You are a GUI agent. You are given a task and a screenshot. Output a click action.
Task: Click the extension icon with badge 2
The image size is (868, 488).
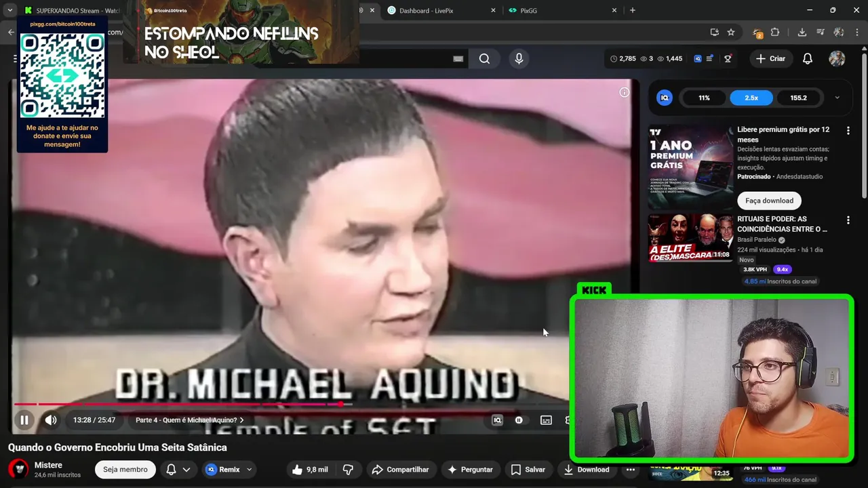pos(757,33)
